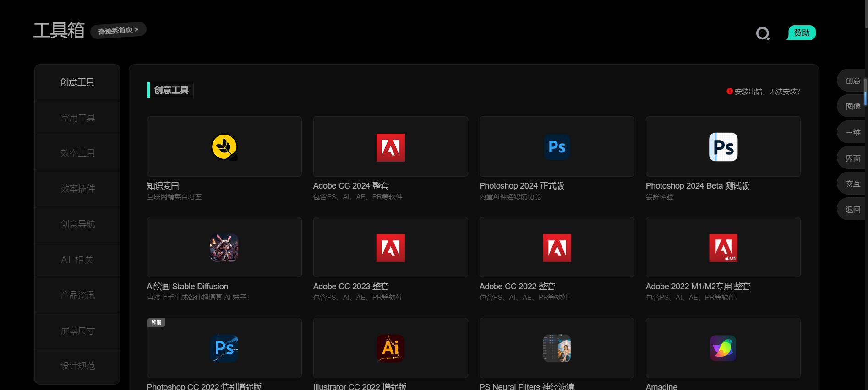Choose 屏幕尺寸 sidebar item
Image resolution: width=868 pixels, height=390 pixels.
[x=77, y=330]
